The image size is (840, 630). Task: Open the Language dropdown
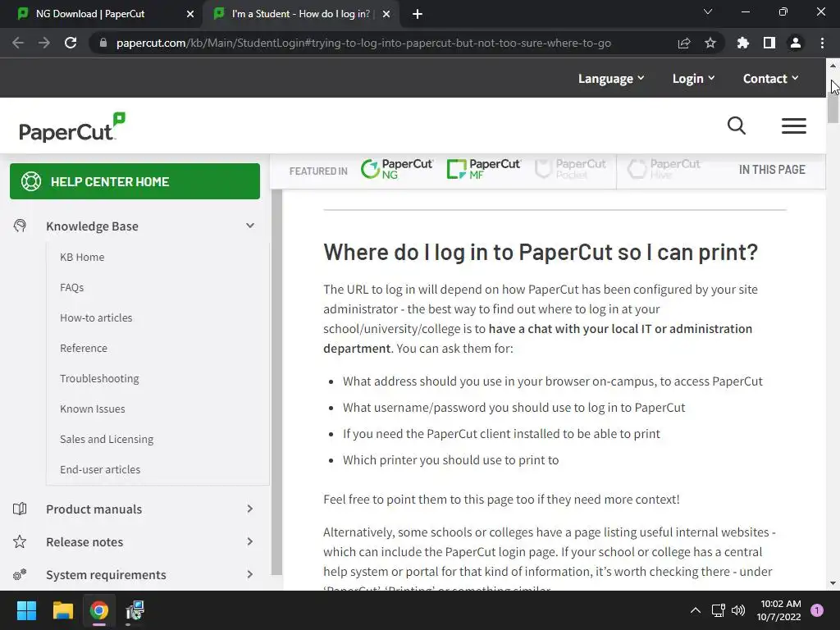[x=610, y=78]
